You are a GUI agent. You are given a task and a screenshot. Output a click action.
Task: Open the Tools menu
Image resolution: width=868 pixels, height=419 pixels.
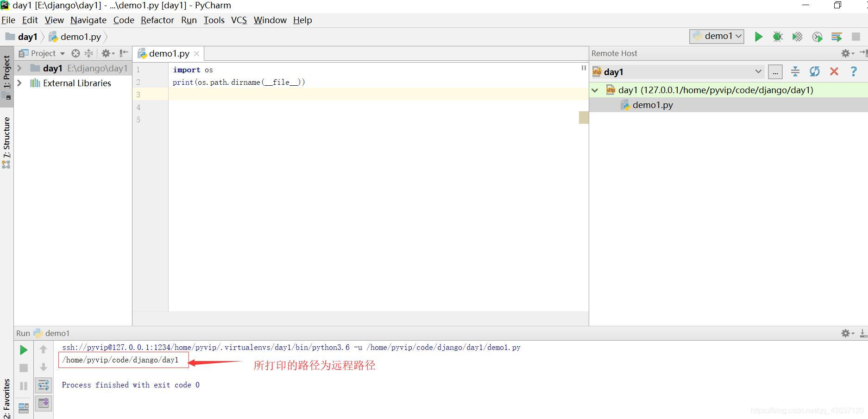coord(214,20)
